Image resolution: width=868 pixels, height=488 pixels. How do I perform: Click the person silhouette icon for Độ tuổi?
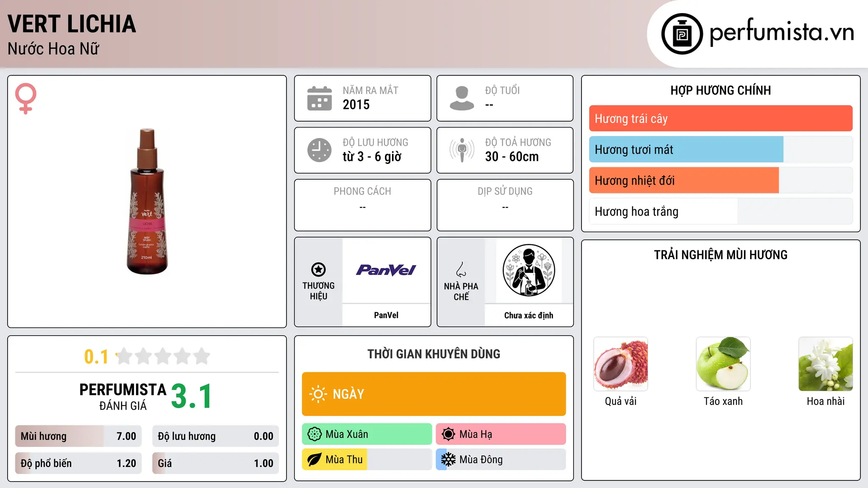(x=462, y=98)
